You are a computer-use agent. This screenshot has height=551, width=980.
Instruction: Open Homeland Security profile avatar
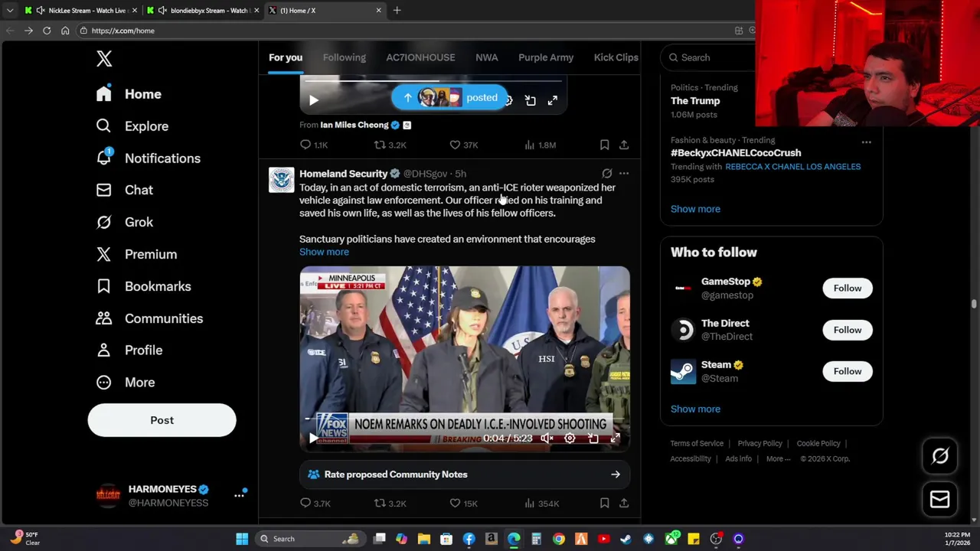(281, 180)
